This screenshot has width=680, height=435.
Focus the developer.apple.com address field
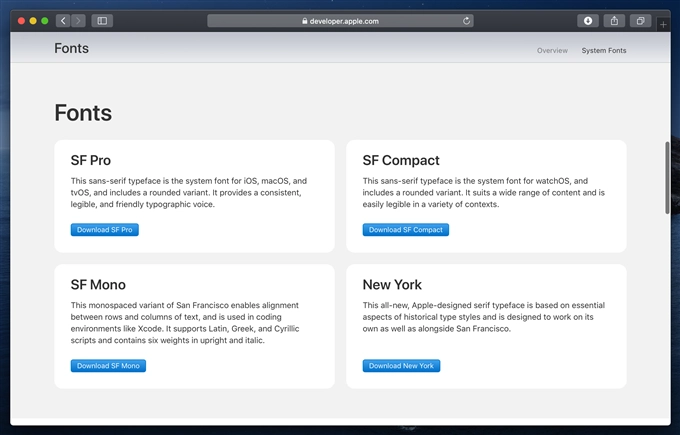(x=340, y=21)
